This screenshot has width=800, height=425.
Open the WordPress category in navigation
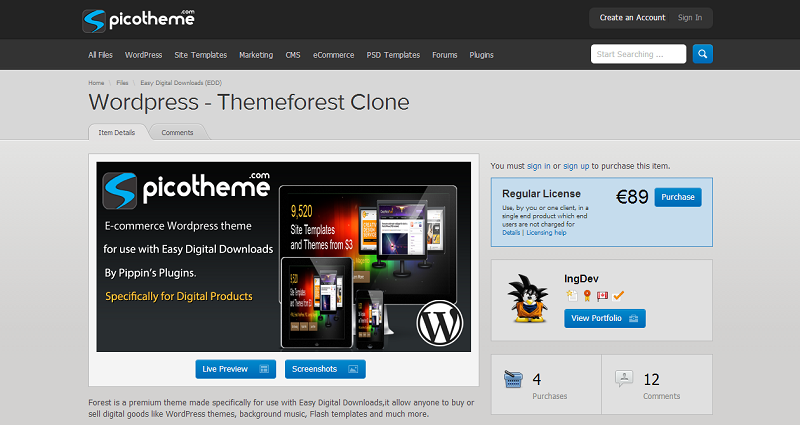point(143,55)
